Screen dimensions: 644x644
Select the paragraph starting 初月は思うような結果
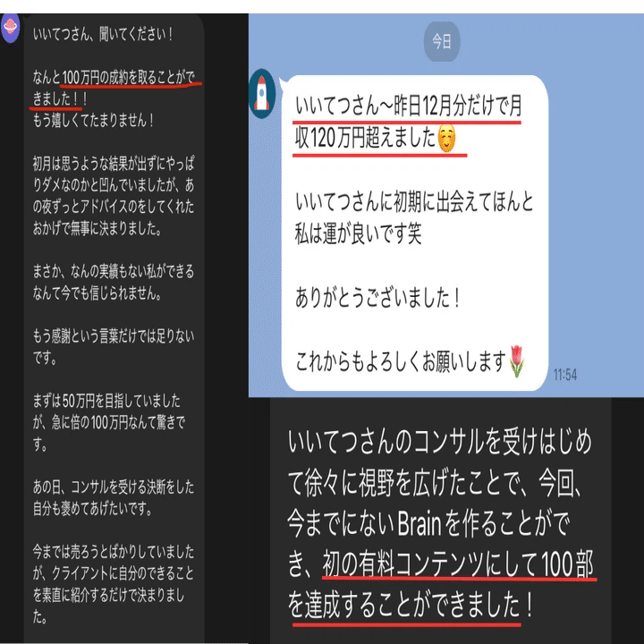pos(114,196)
